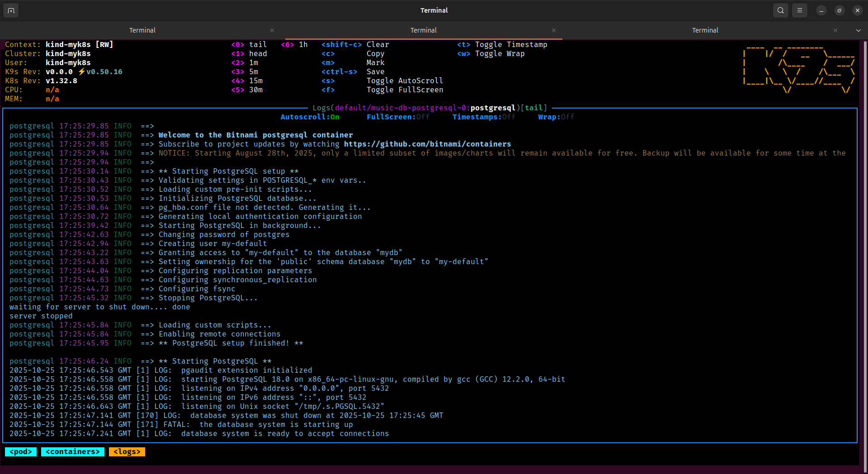The width and height of the screenshot is (868, 474).
Task: Close the middle Terminal tab
Action: coord(554,30)
